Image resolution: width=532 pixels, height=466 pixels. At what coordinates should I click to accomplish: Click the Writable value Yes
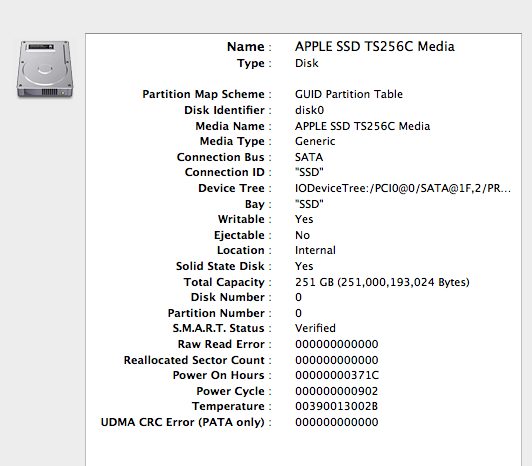(304, 219)
